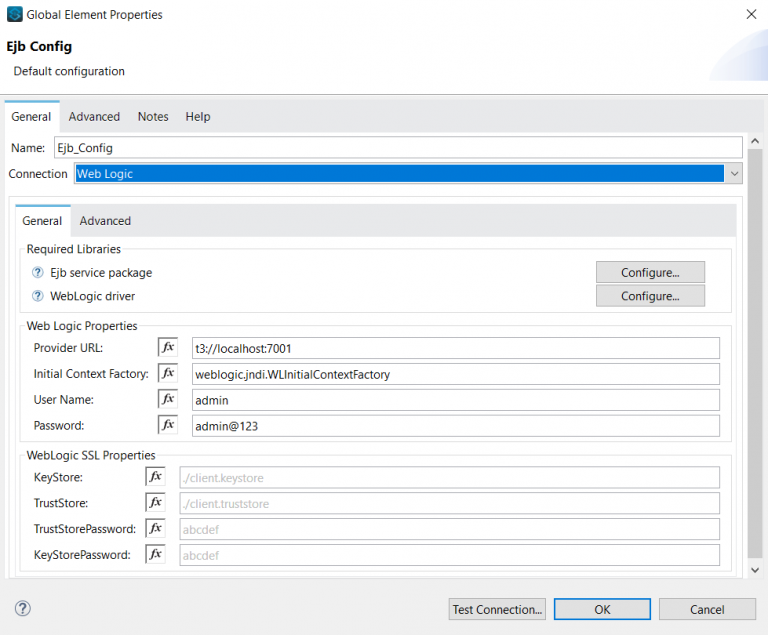Click the 'Provider URL:' label
This screenshot has height=635, width=768.
pyautogui.click(x=68, y=348)
